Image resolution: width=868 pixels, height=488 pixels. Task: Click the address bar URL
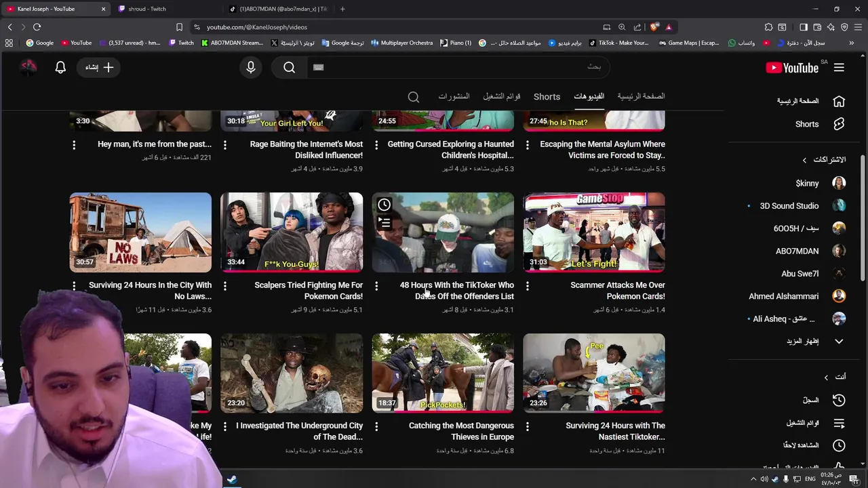pos(257,27)
